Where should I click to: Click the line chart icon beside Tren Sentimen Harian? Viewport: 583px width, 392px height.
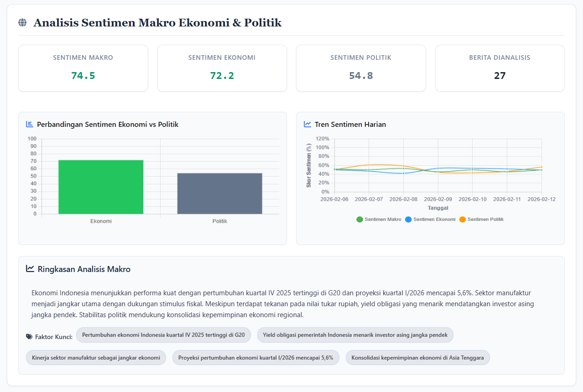[307, 124]
